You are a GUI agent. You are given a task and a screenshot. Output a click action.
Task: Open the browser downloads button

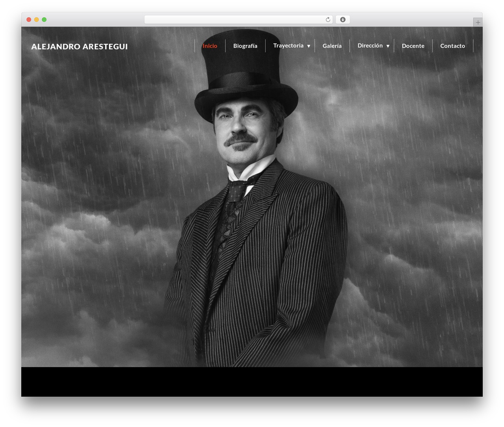(343, 20)
